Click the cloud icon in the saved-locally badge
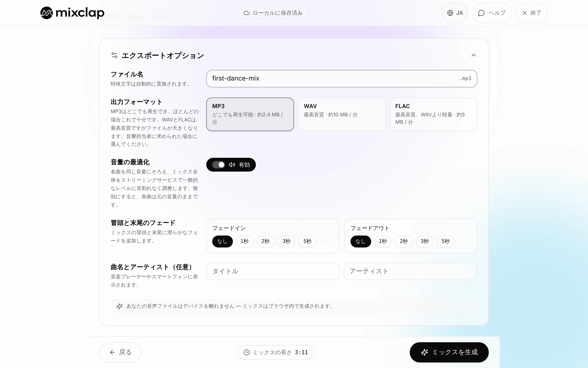The image size is (588, 368). coord(247,13)
